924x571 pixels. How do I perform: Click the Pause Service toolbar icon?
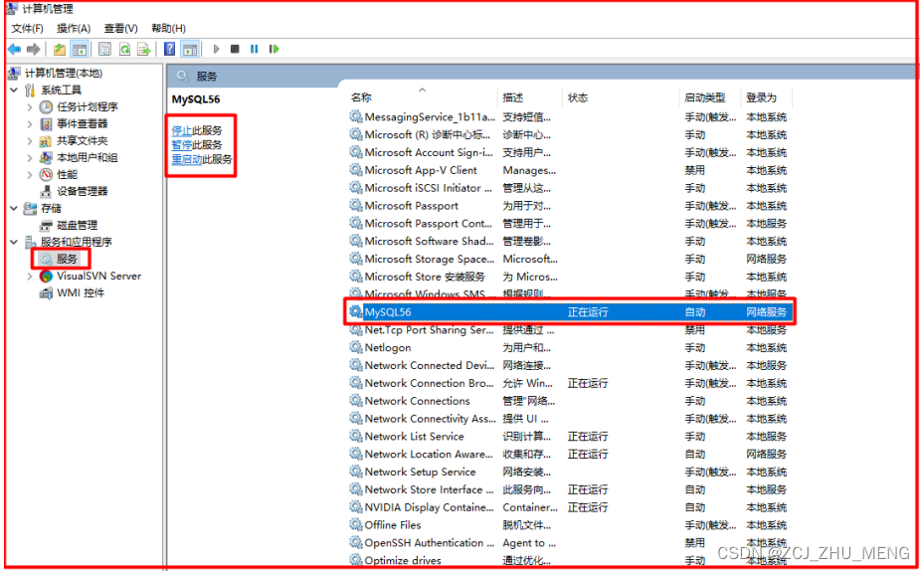pos(254,49)
